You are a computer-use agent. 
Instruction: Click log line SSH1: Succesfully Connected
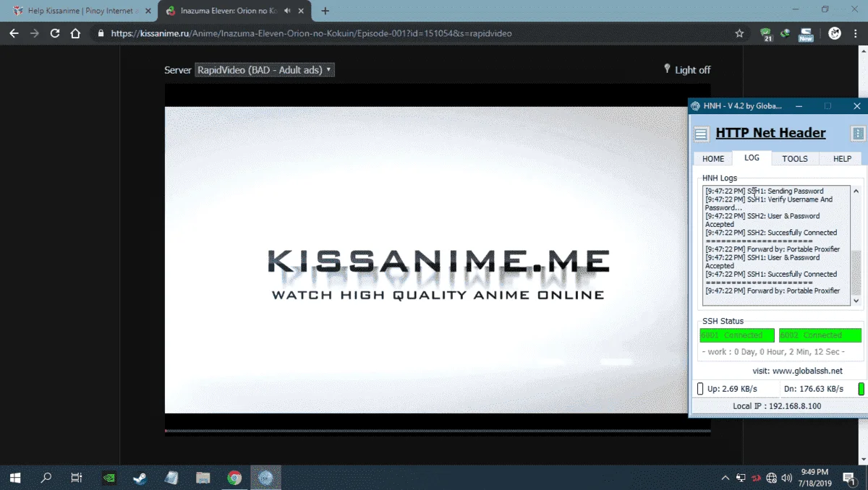(x=771, y=274)
